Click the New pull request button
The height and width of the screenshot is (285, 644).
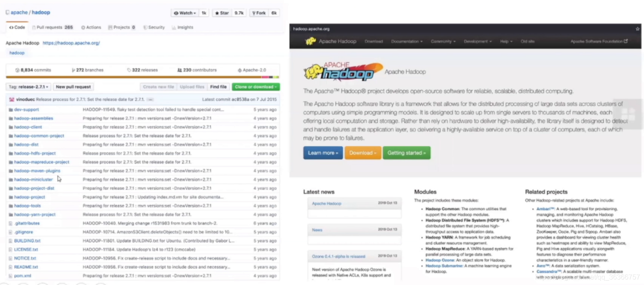pyautogui.click(x=73, y=87)
